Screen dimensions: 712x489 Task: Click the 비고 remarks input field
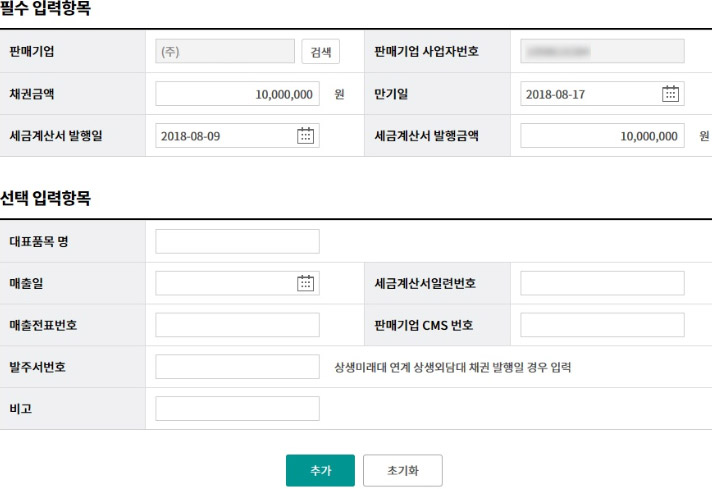click(237, 408)
